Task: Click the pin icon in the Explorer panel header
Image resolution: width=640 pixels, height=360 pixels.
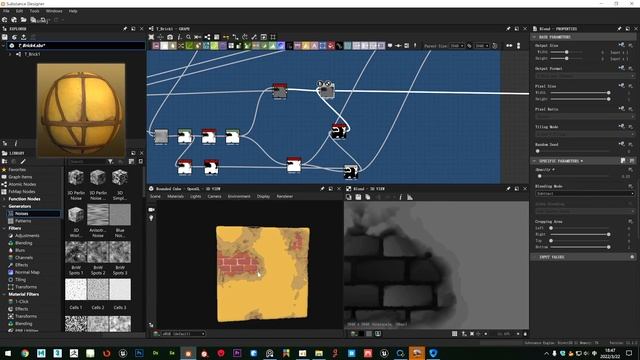Action: coord(125,29)
